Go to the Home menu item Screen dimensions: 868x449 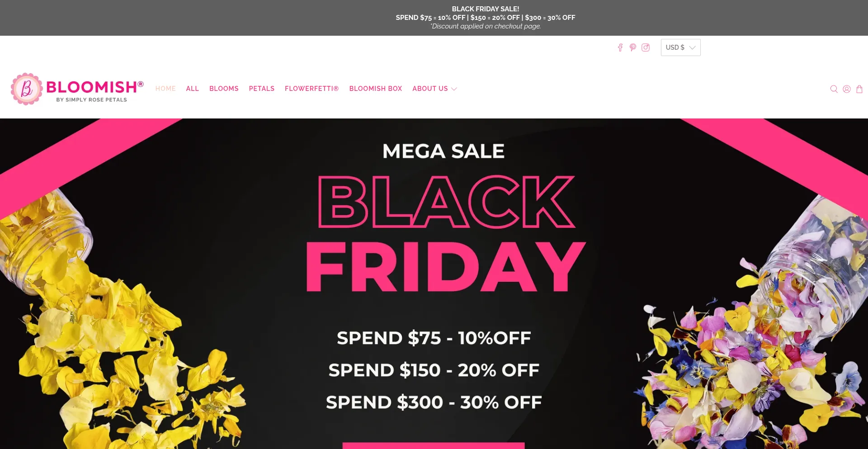[x=165, y=89]
